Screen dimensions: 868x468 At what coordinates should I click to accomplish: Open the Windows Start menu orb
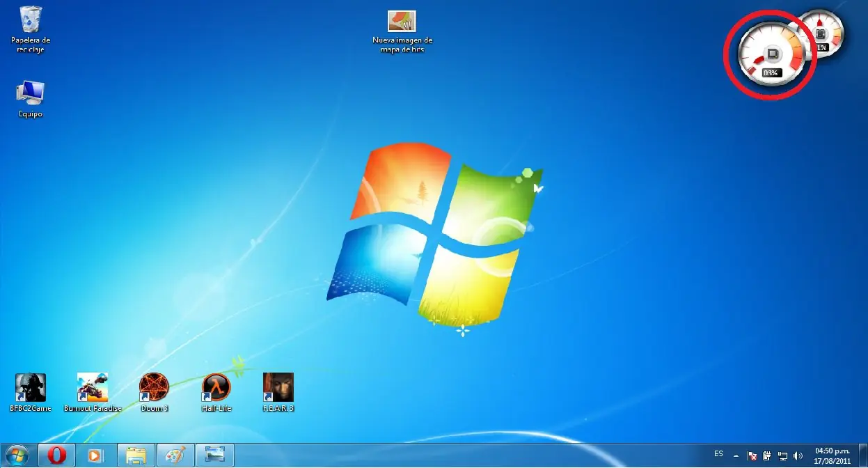[x=16, y=455]
